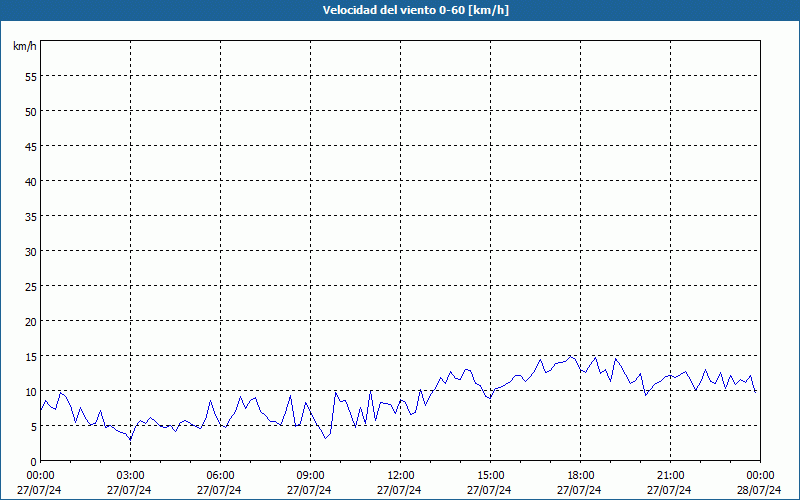Select the 25 label on the vertical axis
This screenshot has height=500, width=800.
(31, 286)
